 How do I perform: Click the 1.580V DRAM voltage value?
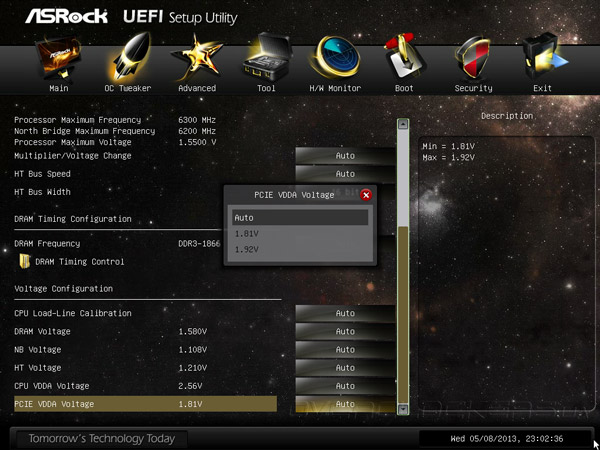(x=193, y=331)
